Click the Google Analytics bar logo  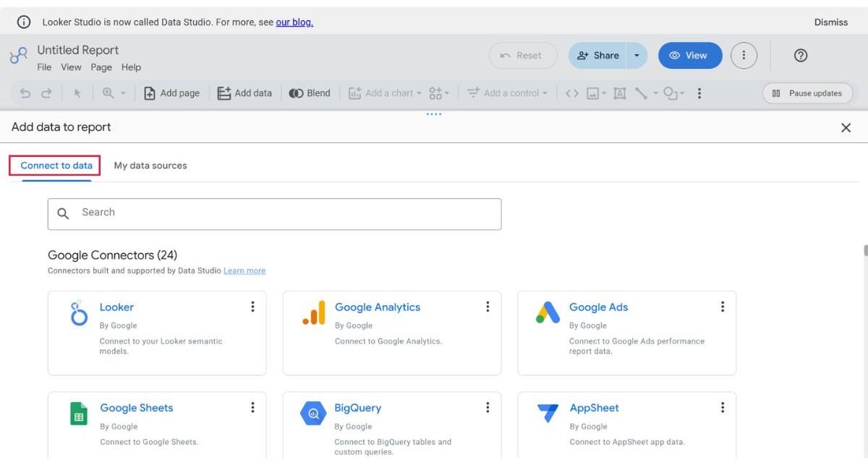point(314,312)
